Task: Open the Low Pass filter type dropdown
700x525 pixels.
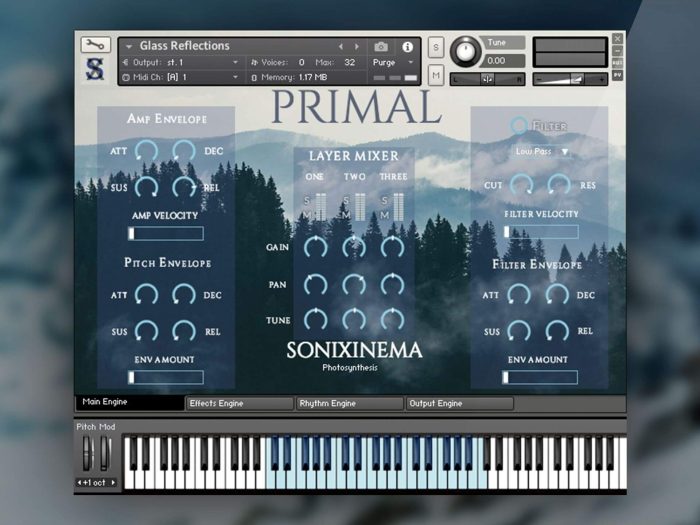Action: (542, 152)
